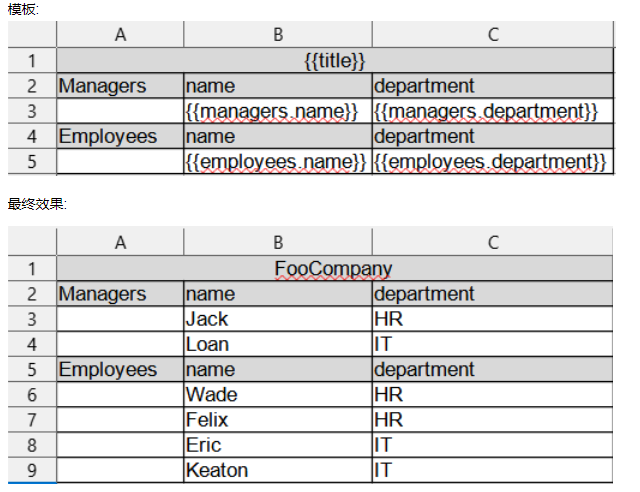Click the cell containing Eric
The image size is (640, 492).
coord(278,444)
